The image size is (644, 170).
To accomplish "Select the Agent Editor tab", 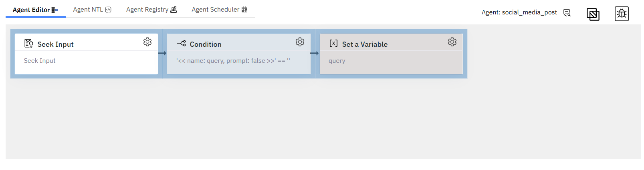I will tap(35, 10).
